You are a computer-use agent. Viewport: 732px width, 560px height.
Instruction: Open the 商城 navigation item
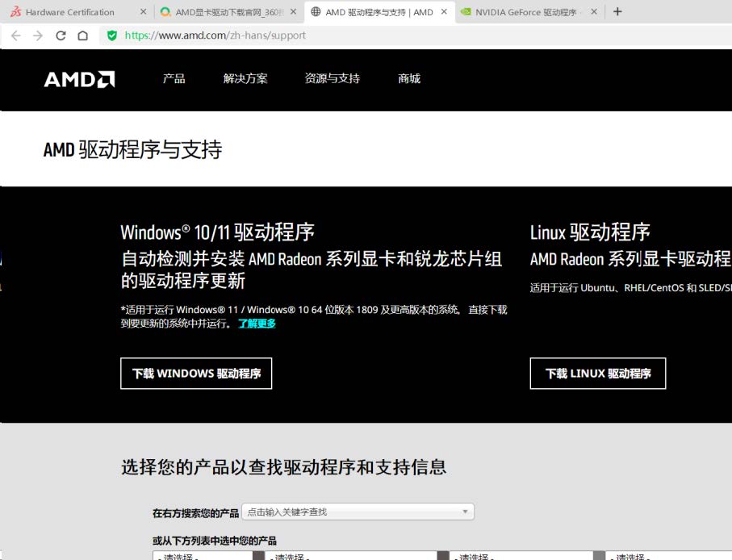tap(409, 78)
